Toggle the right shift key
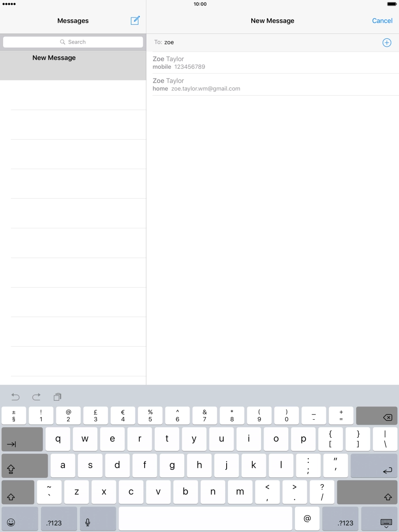The image size is (399, 532). [x=367, y=492]
